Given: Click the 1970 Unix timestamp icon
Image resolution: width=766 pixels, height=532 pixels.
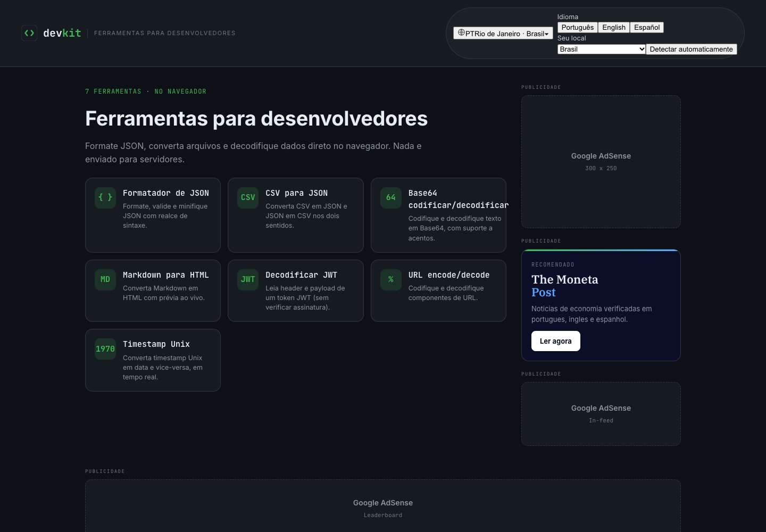Looking at the screenshot, I should [x=105, y=349].
